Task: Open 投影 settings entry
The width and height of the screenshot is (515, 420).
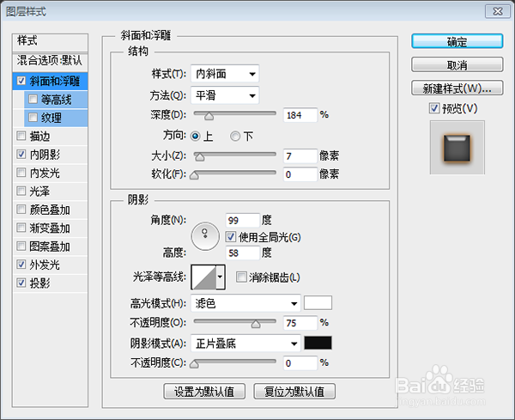Action: coord(39,283)
